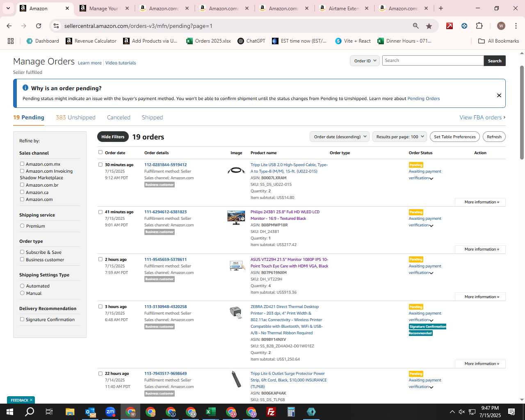
Task: Open FileZilla from the taskbar
Action: click(271, 412)
